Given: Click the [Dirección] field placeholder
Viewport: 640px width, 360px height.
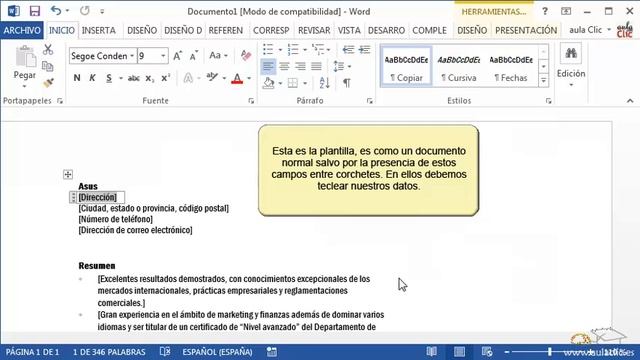Looking at the screenshot, I should tap(98, 197).
